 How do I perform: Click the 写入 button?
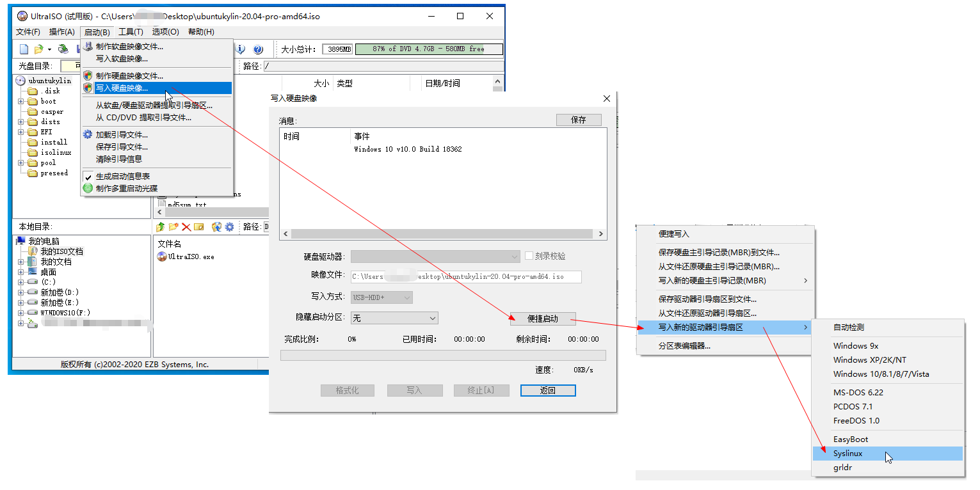414,390
